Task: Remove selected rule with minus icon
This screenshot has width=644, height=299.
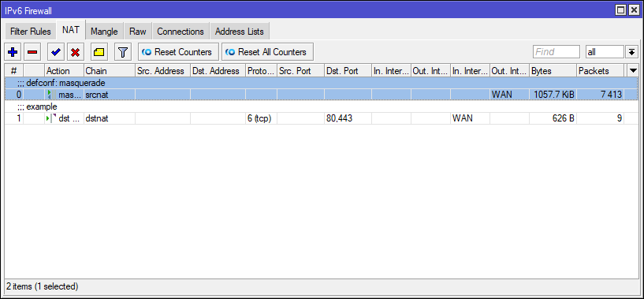Action: pyautogui.click(x=32, y=52)
